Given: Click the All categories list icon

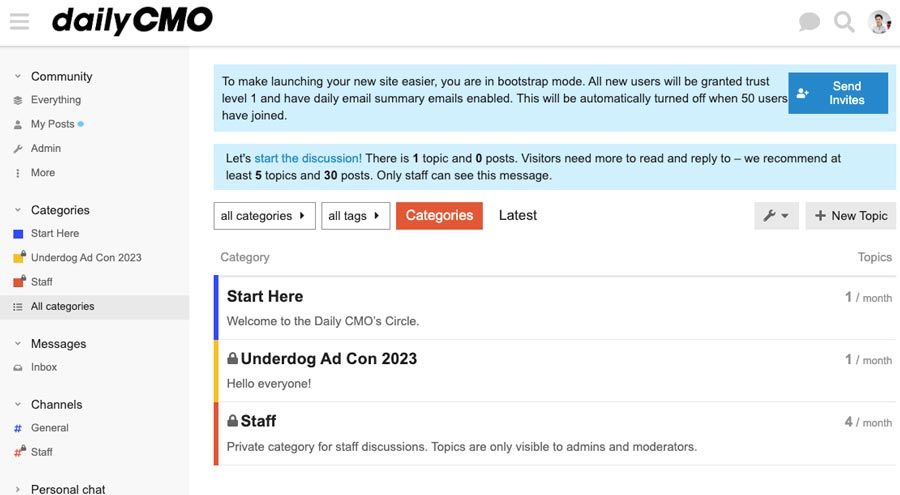Looking at the screenshot, I should pyautogui.click(x=18, y=307).
